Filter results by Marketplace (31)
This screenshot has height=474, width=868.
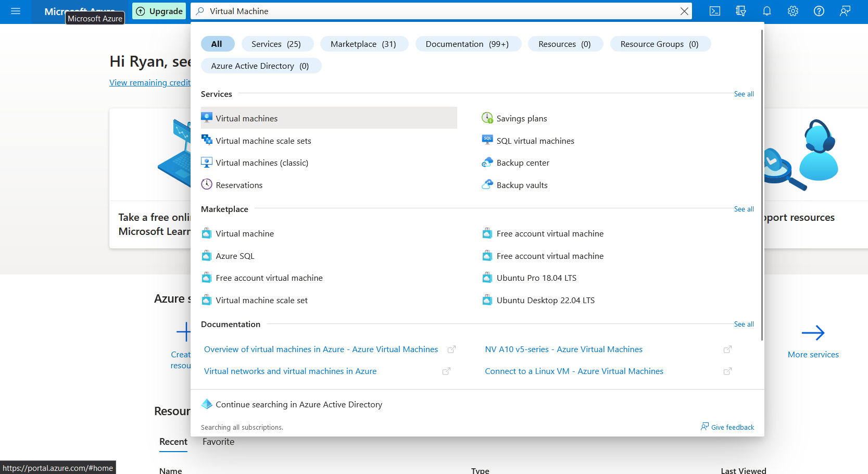[364, 44]
